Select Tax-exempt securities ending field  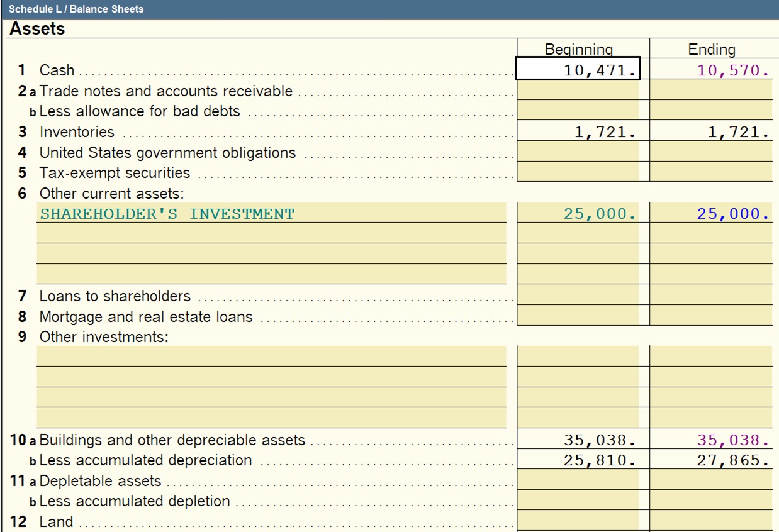click(x=711, y=172)
